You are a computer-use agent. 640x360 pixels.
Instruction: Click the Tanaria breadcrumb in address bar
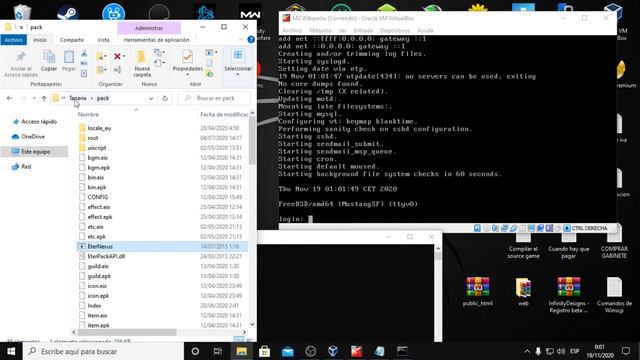78,98
